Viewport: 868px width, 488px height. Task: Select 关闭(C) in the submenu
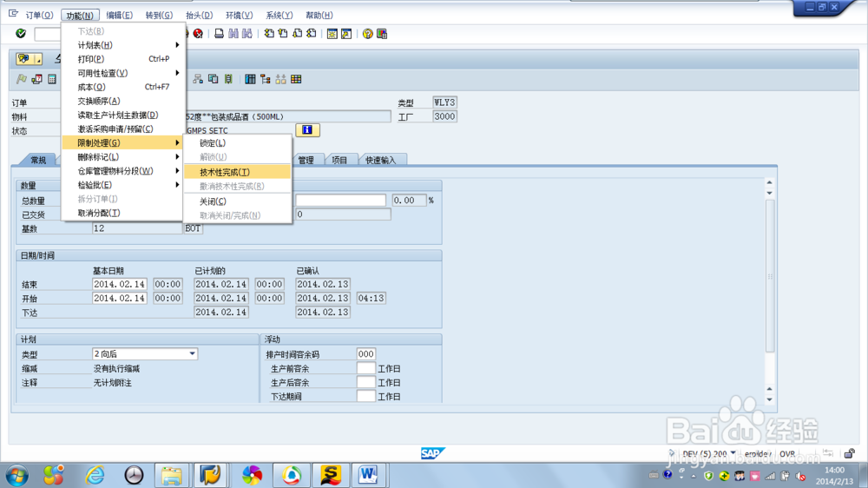(237, 201)
